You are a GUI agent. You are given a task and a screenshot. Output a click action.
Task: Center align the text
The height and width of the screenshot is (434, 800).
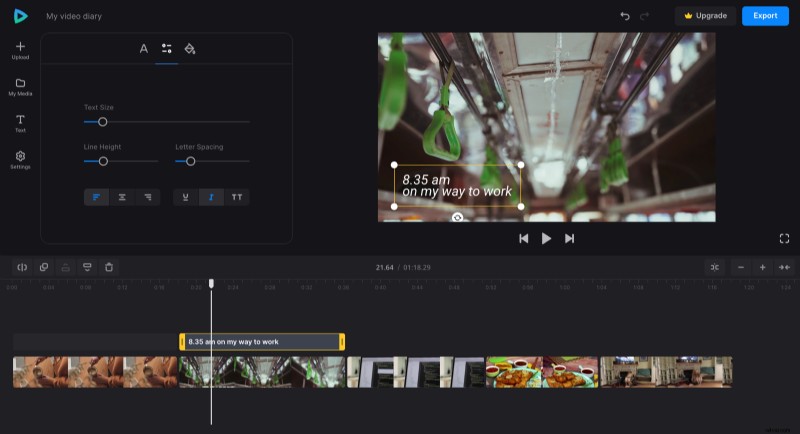click(x=122, y=197)
